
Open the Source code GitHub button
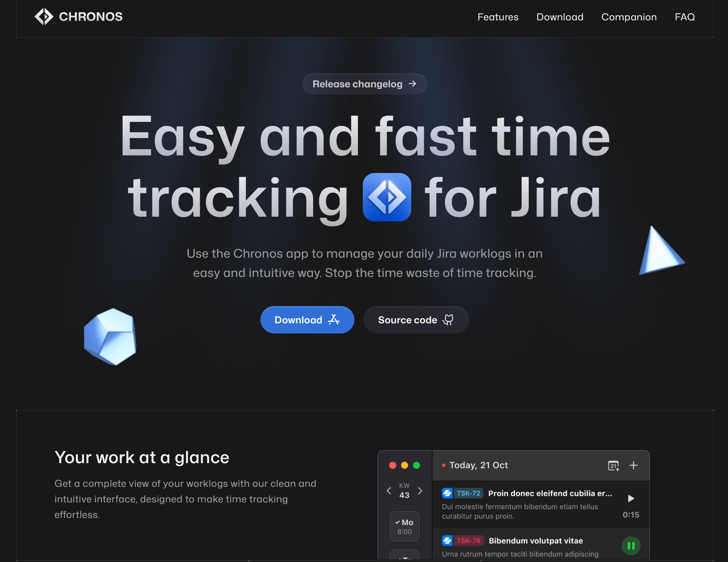(x=416, y=320)
